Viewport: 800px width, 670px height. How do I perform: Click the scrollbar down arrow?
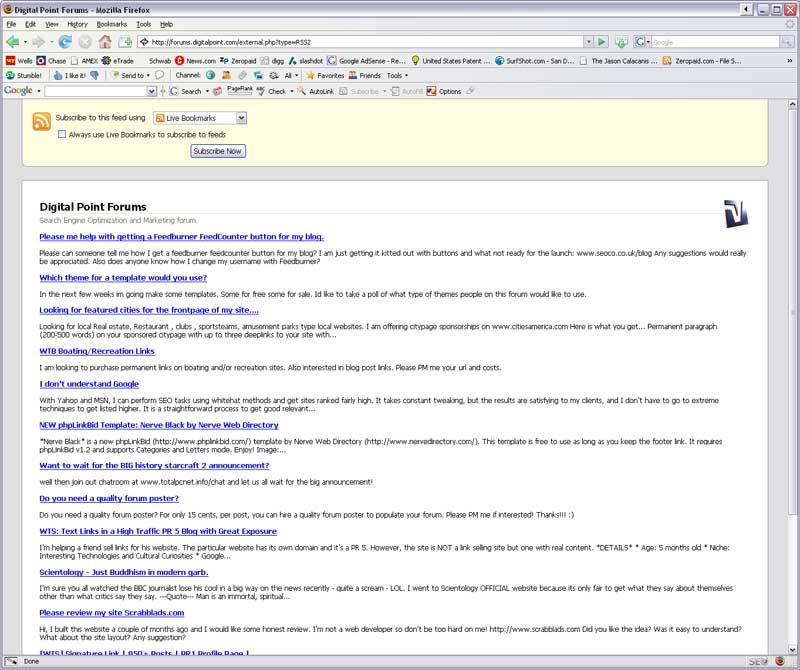[792, 650]
